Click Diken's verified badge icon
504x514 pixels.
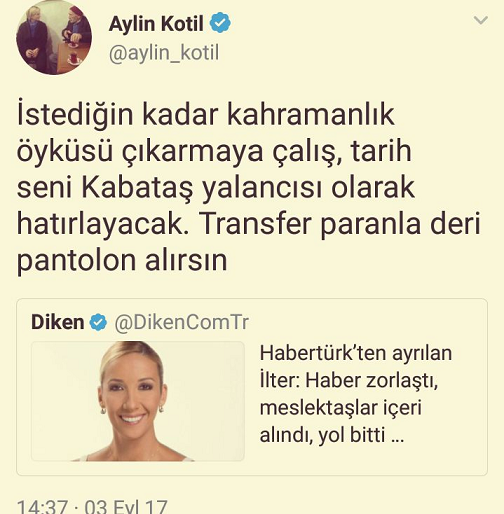[98, 322]
